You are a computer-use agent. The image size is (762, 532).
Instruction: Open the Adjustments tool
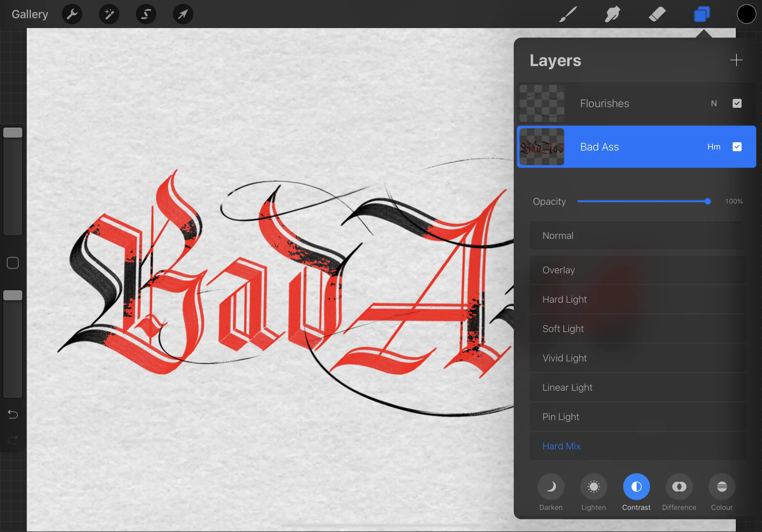click(x=108, y=14)
